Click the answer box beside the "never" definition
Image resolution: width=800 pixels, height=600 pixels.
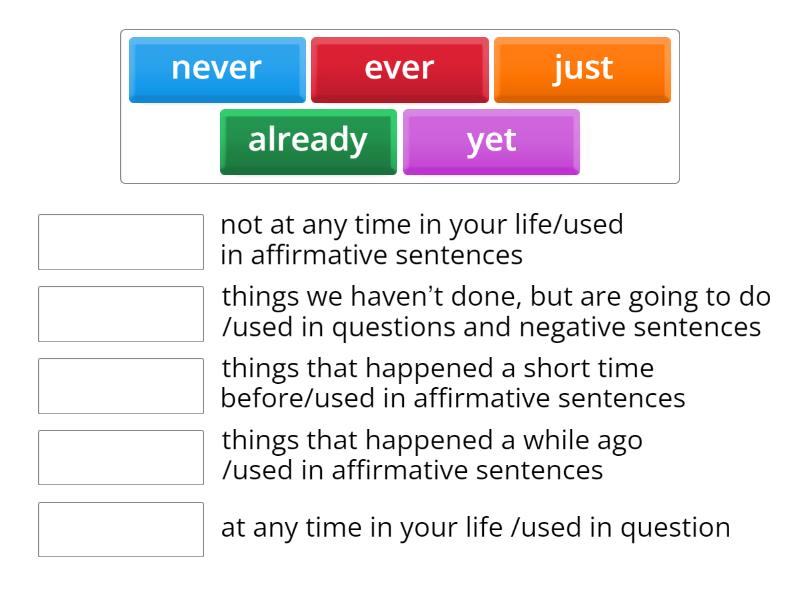[120, 241]
